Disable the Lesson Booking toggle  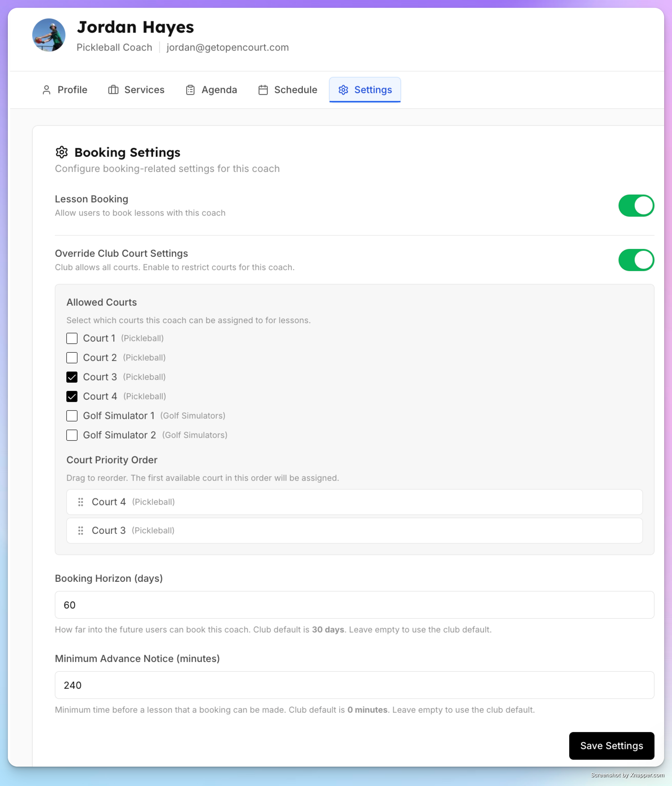click(x=636, y=206)
